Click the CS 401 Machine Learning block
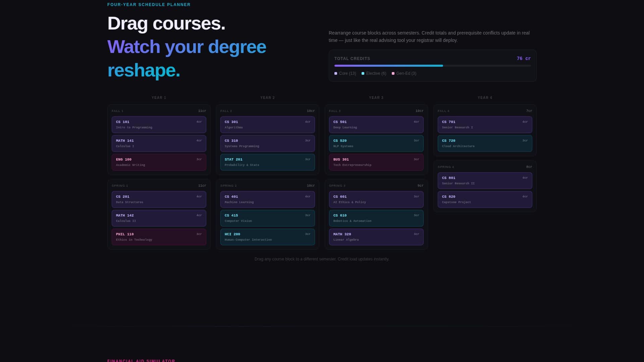 pos(267,199)
